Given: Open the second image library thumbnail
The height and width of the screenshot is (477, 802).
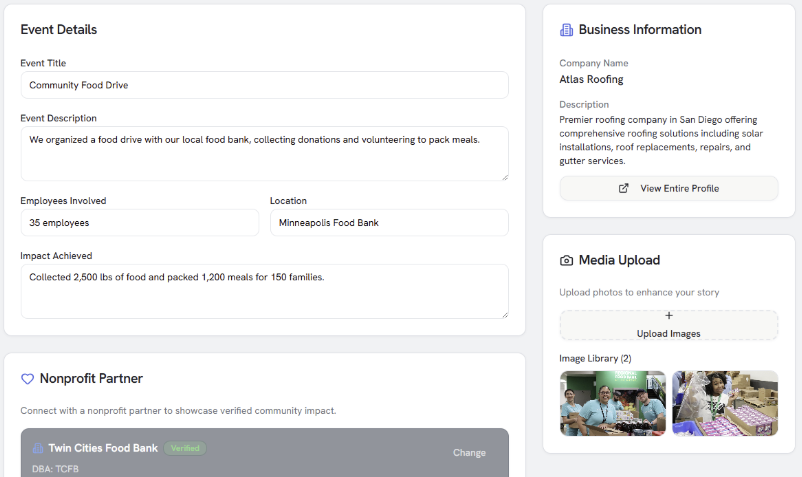Looking at the screenshot, I should click(x=725, y=403).
